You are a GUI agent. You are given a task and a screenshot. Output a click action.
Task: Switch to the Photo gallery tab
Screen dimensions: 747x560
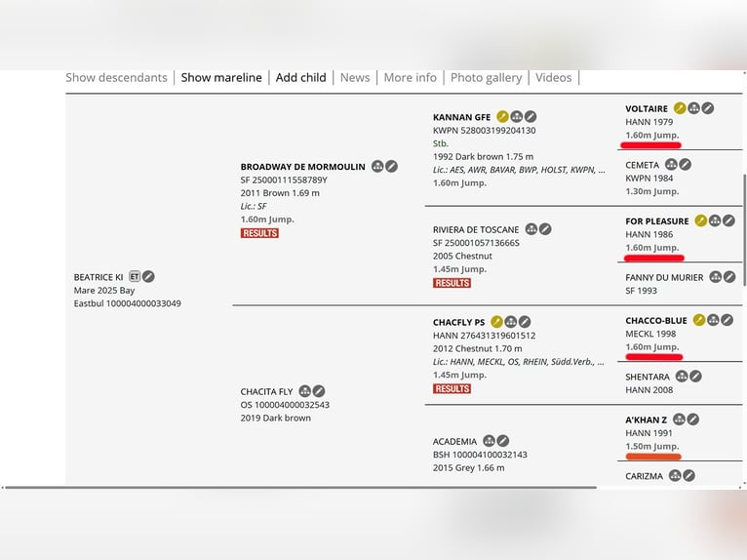(x=486, y=77)
